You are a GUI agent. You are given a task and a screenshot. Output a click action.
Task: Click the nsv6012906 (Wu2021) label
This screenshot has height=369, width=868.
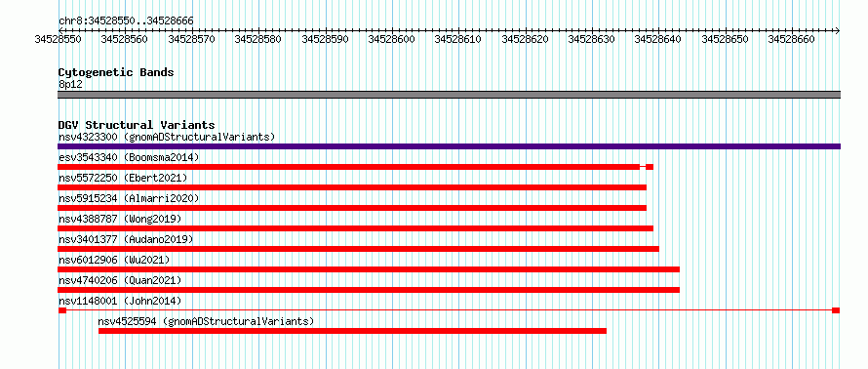tap(114, 260)
